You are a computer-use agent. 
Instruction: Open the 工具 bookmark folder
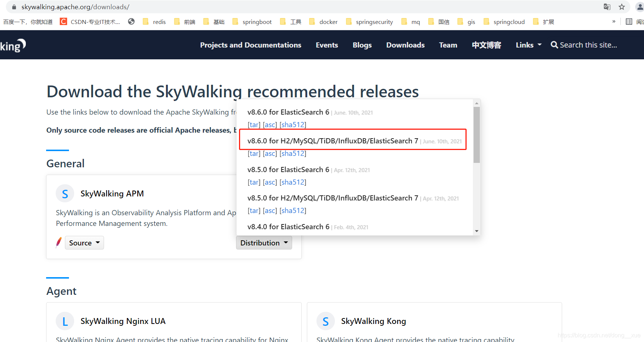291,22
